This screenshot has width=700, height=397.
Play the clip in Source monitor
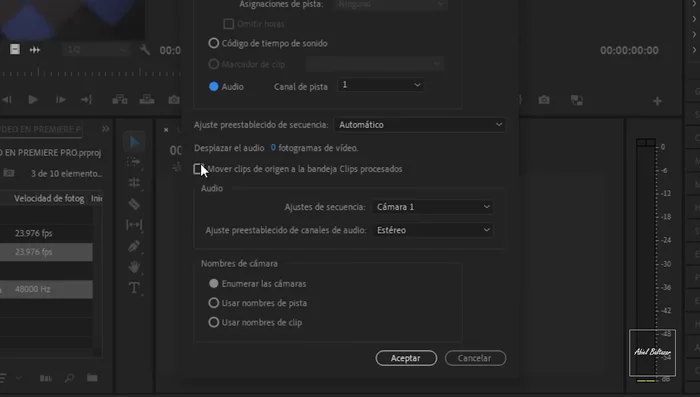tap(33, 99)
